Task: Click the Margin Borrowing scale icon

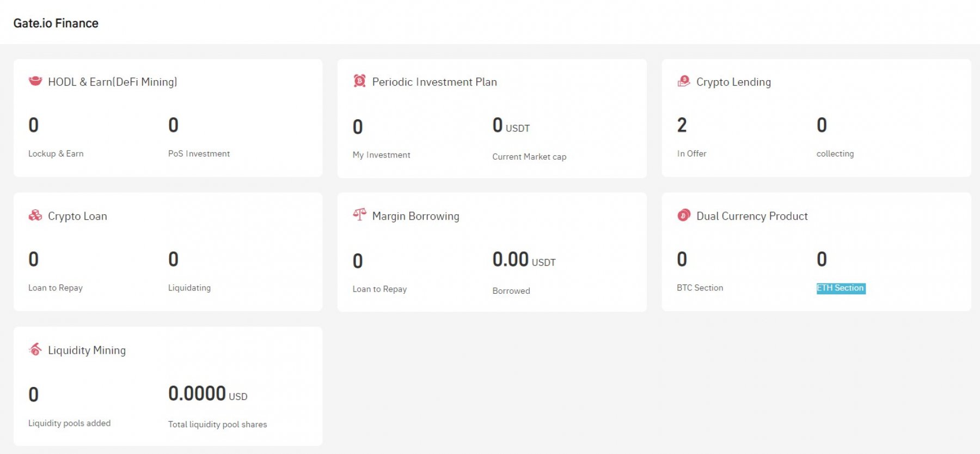Action: click(359, 215)
